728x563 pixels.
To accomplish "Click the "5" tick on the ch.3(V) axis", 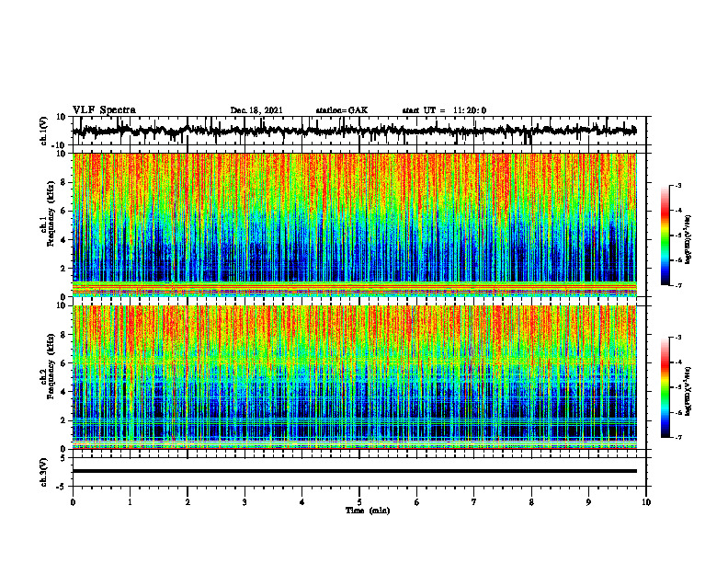I will tap(64, 458).
